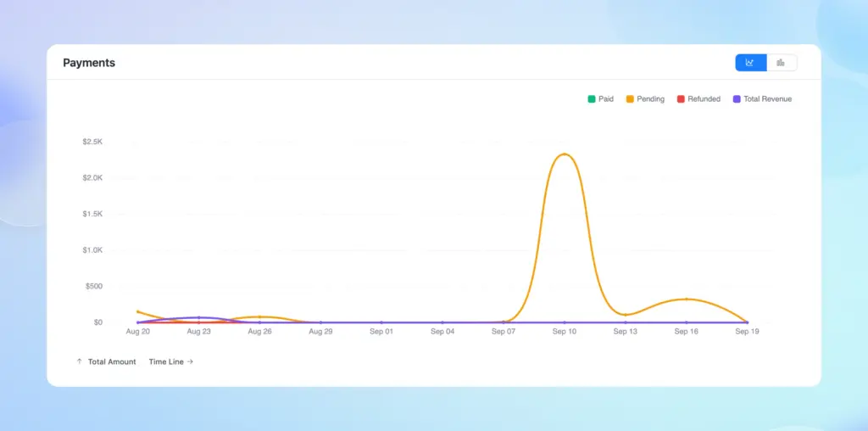Viewport: 868px width, 431px height.
Task: Click the Sep 16 date label
Action: (x=687, y=332)
